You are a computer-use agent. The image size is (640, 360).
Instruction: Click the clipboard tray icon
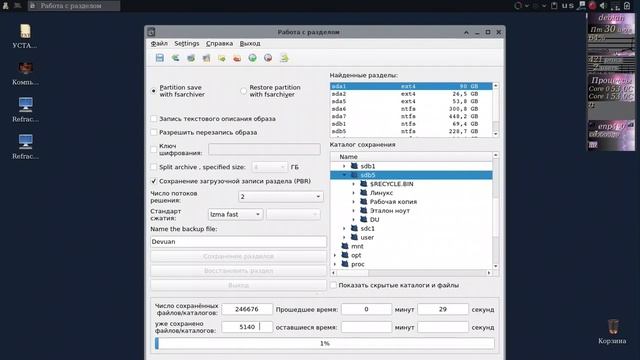[554, 6]
